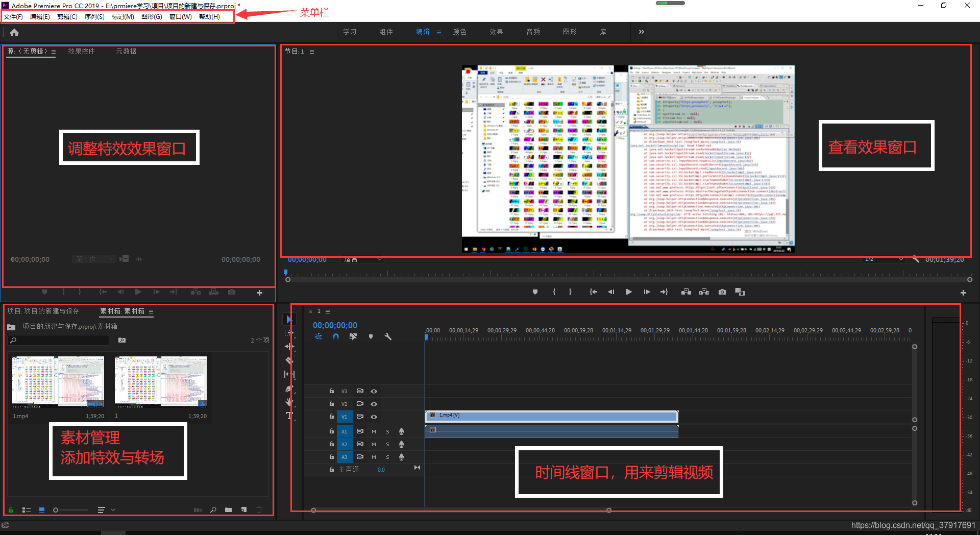This screenshot has height=535, width=980.
Task: Mute track A1
Action: point(374,431)
